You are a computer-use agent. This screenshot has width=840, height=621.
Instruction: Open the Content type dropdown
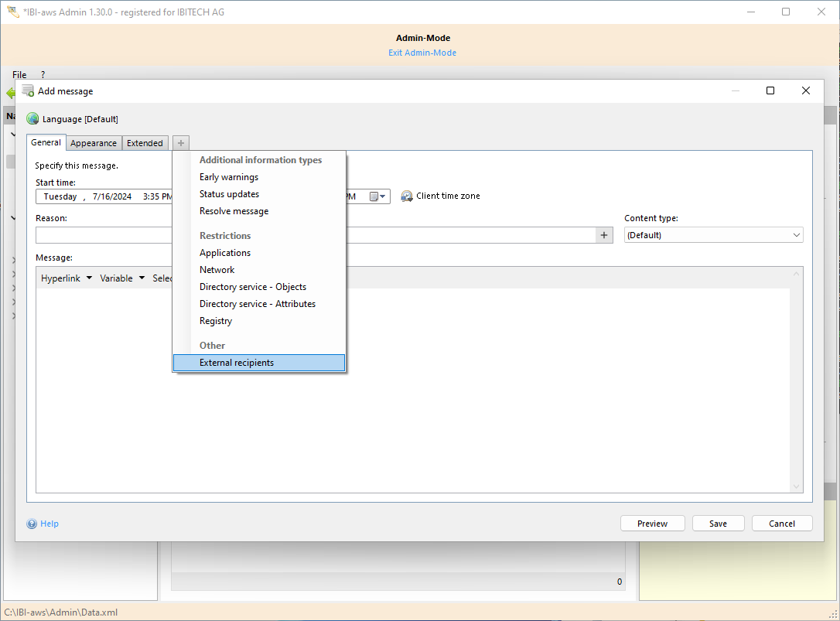coord(712,235)
